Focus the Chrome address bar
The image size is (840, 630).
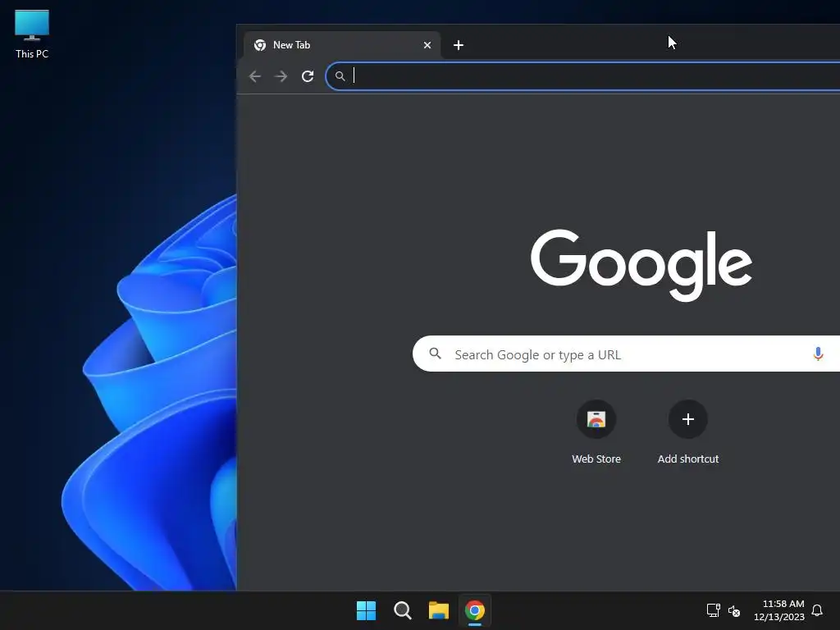(x=583, y=76)
